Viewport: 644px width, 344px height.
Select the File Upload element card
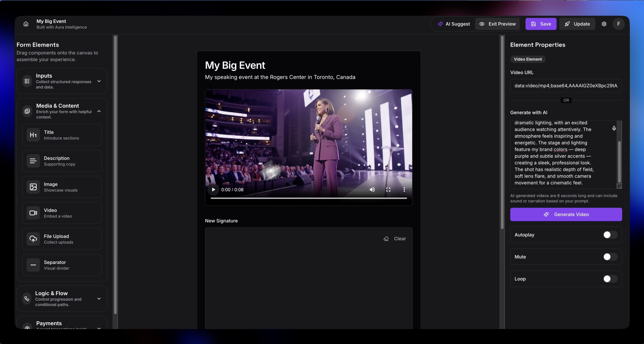point(62,239)
